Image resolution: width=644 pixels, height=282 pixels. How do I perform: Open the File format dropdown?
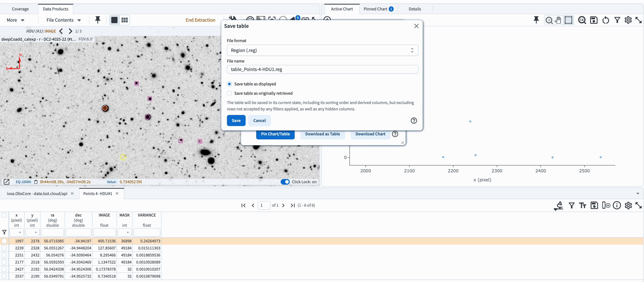(322, 50)
